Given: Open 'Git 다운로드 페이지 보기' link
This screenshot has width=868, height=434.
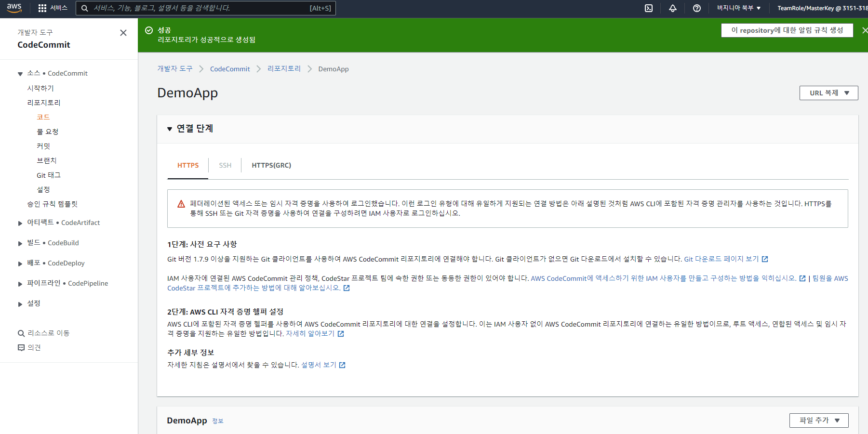Looking at the screenshot, I should tap(721, 259).
